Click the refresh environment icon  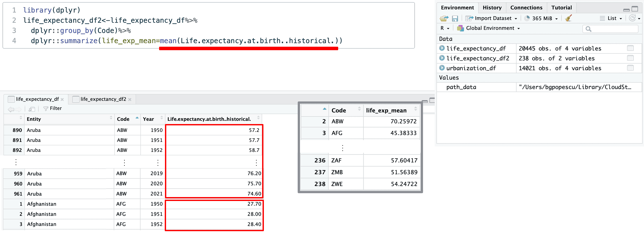(x=632, y=18)
